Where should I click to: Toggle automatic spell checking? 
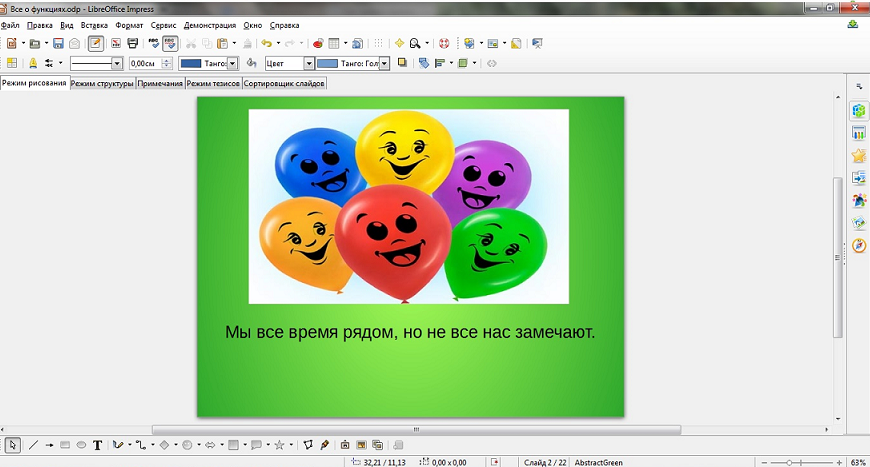[170, 44]
